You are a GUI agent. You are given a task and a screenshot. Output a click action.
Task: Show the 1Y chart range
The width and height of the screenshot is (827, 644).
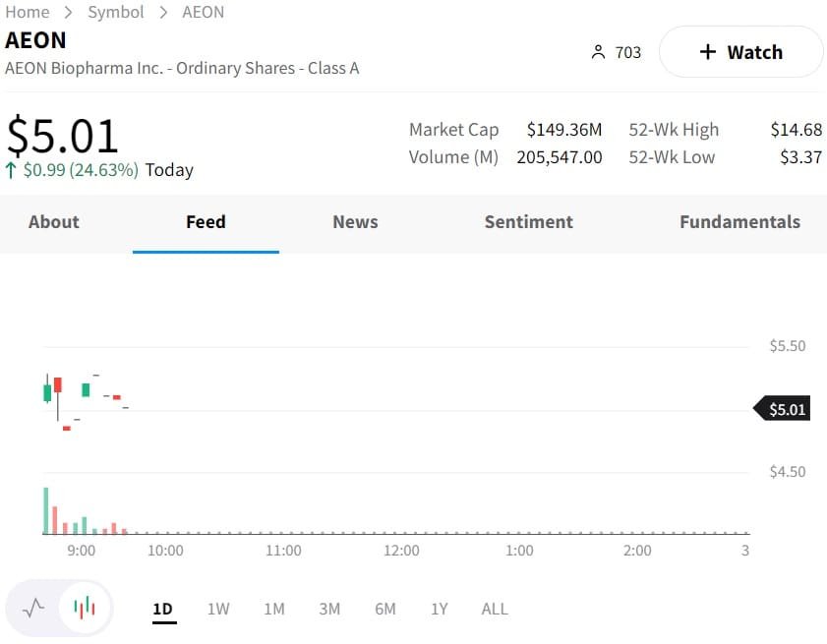coord(440,609)
